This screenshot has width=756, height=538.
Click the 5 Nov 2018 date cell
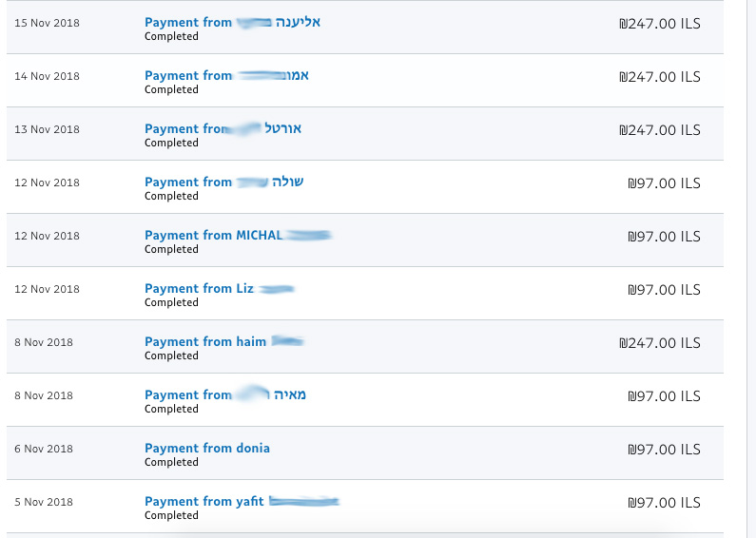click(44, 502)
